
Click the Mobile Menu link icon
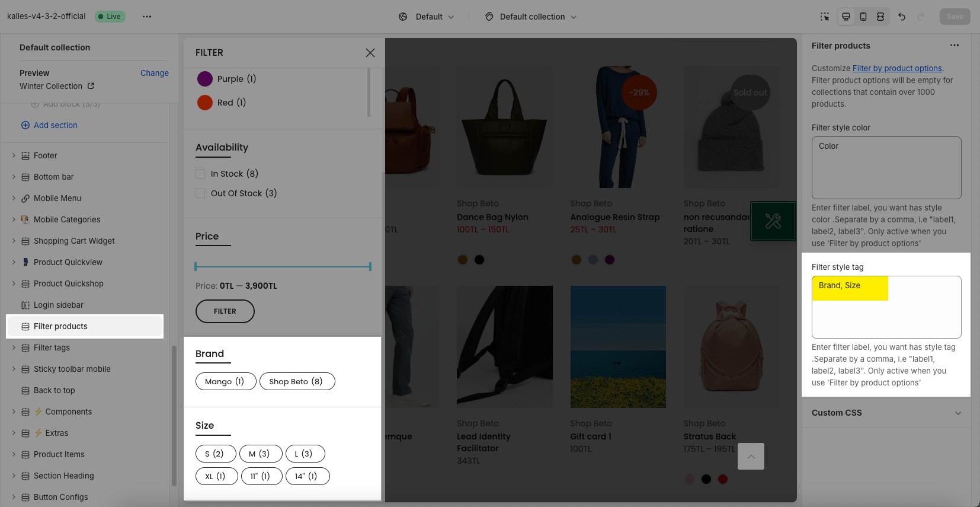25,199
